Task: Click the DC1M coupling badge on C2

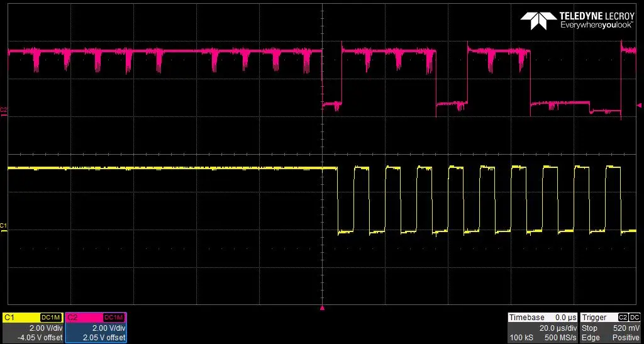Action: [x=114, y=318]
